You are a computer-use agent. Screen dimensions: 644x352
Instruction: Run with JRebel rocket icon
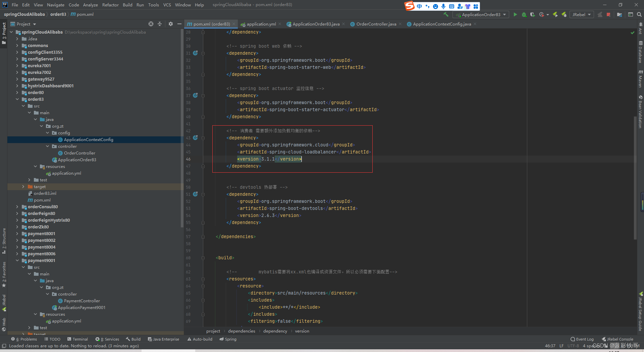[x=555, y=14]
